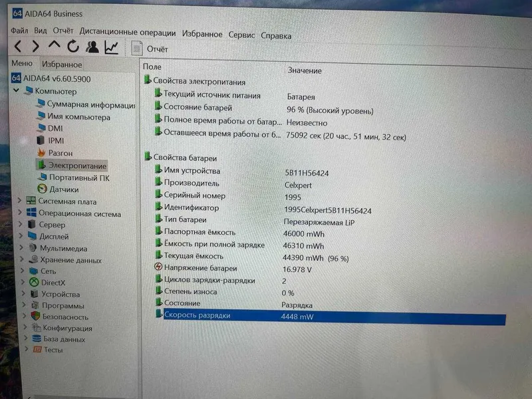532x399 pixels.
Task: Select the Программы tree icon
Action: (x=35, y=305)
